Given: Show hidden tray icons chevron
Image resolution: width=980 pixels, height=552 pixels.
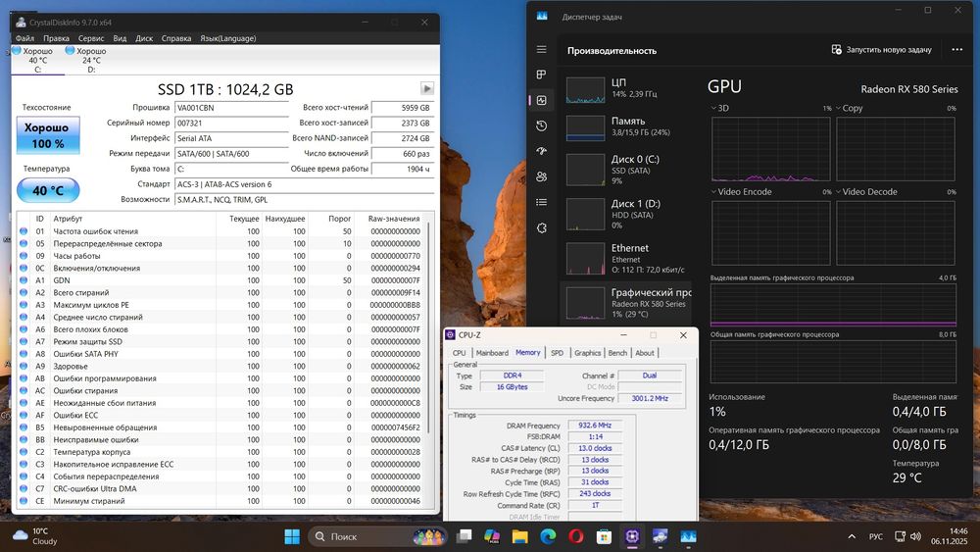Looking at the screenshot, I should click(x=852, y=536).
